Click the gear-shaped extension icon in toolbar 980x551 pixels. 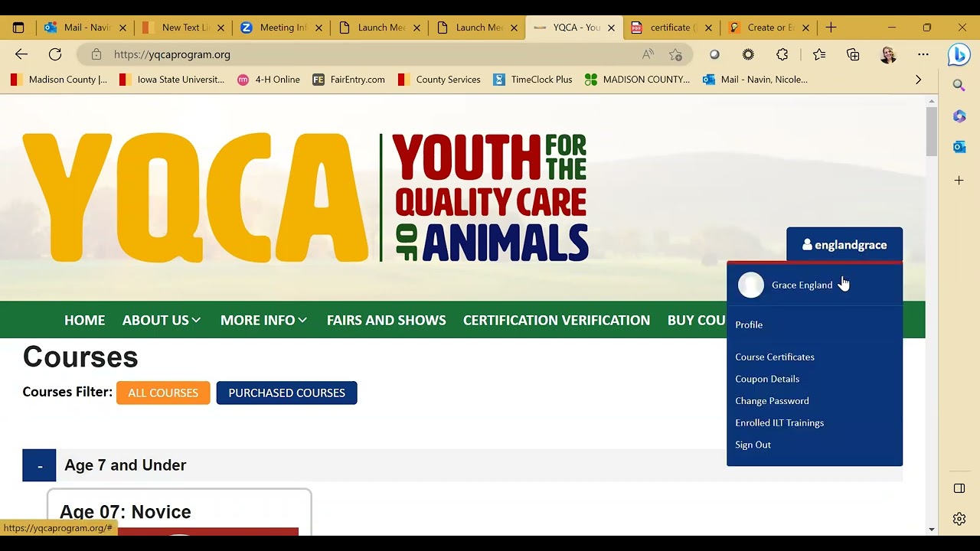[748, 54]
